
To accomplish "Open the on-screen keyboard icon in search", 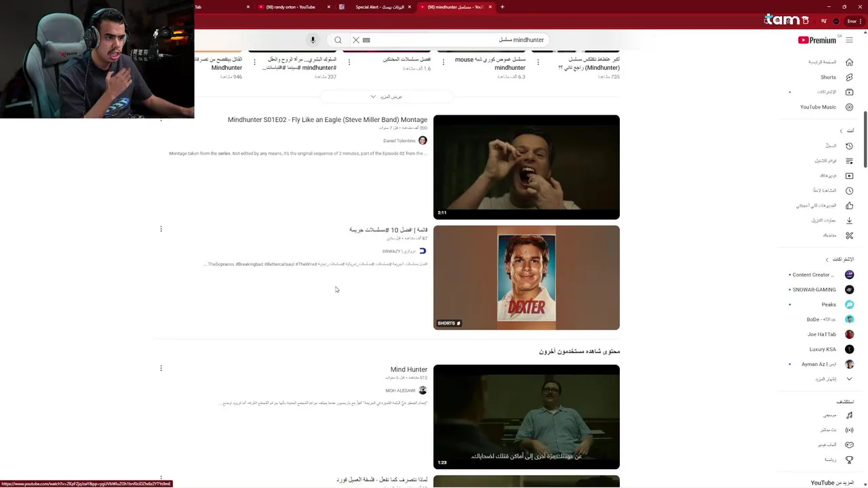I will point(366,40).
